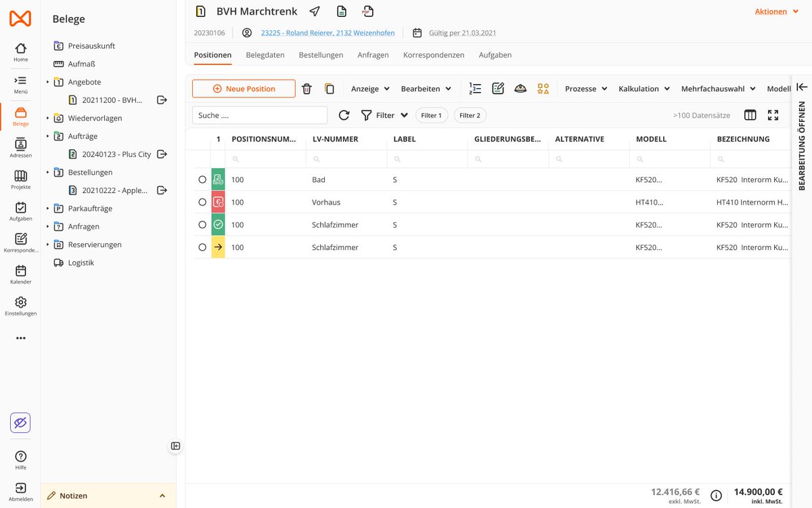
Task: Open Einstellungen gear icon
Action: (x=20, y=306)
